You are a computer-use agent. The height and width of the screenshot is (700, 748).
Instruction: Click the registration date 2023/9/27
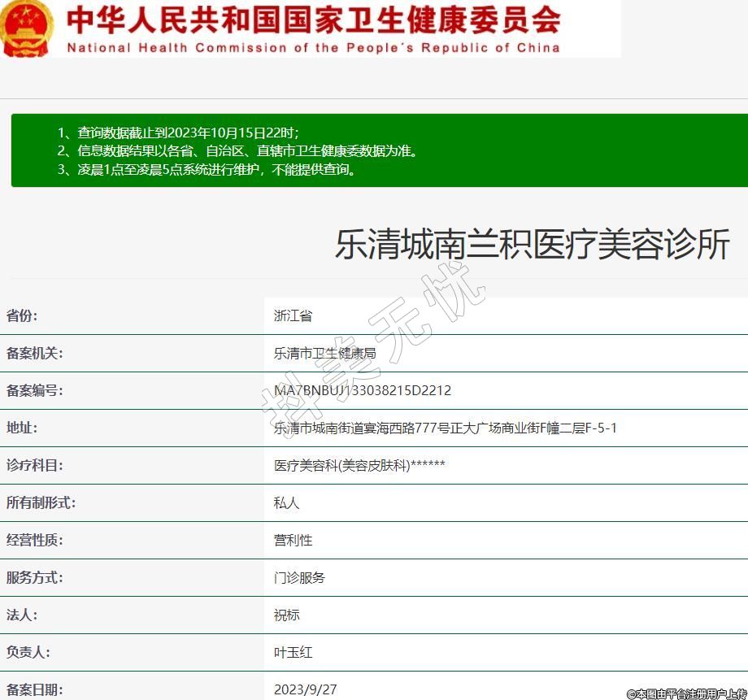click(305, 689)
